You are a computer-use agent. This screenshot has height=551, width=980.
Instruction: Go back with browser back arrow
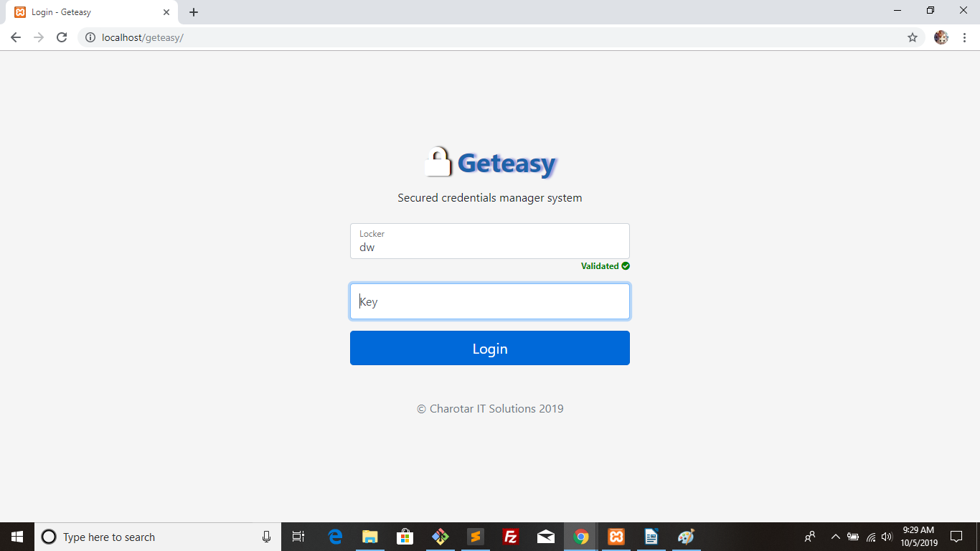point(16,37)
